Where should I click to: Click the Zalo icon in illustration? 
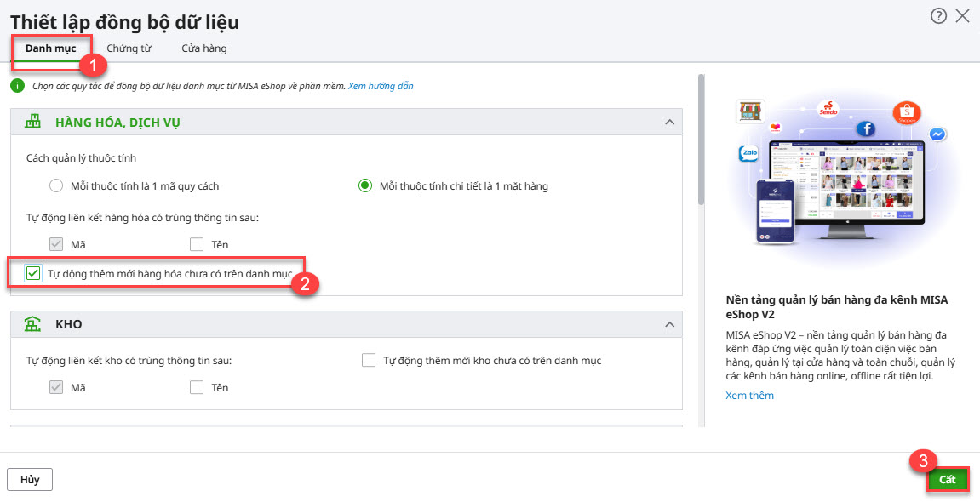(x=748, y=154)
